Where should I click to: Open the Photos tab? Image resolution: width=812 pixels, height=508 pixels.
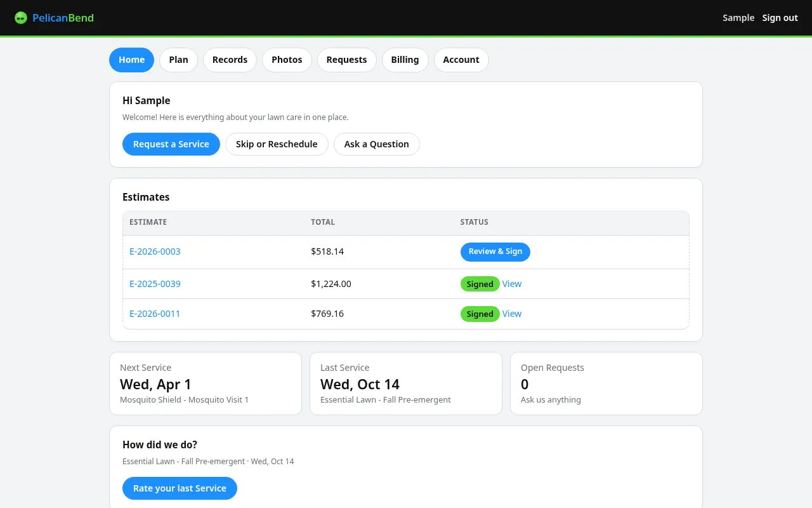tap(287, 60)
